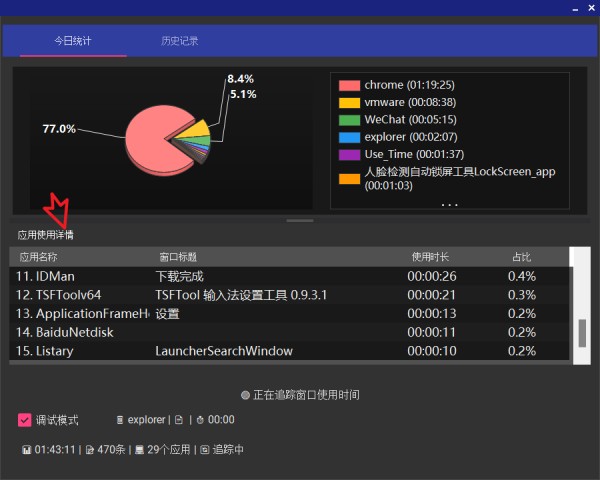The width and height of the screenshot is (600, 480).
Task: Click the 追踪中 tracking status icon
Action: (204, 450)
